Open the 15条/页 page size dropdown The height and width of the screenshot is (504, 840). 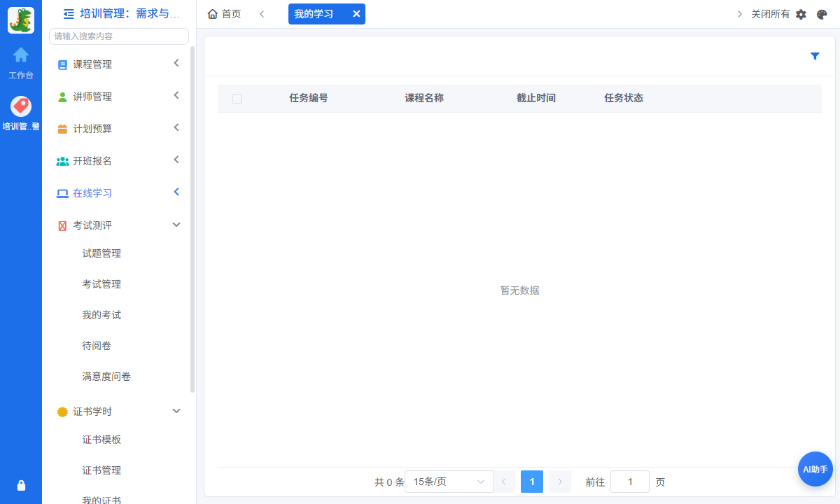click(x=449, y=482)
